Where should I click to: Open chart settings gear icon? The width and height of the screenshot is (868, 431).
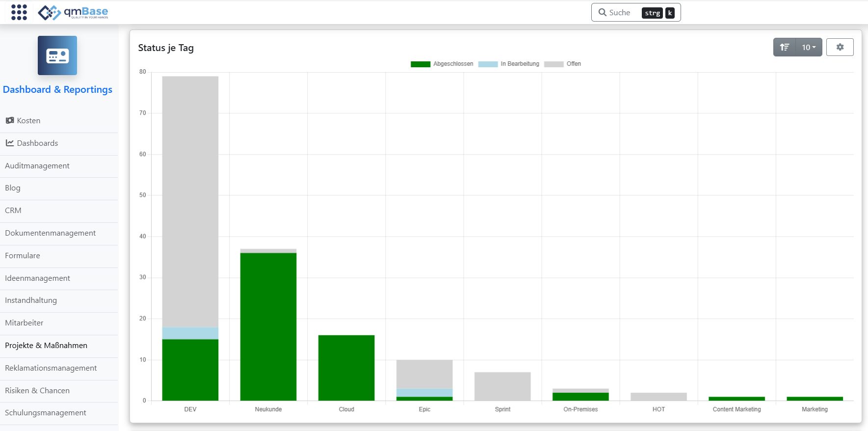click(840, 47)
